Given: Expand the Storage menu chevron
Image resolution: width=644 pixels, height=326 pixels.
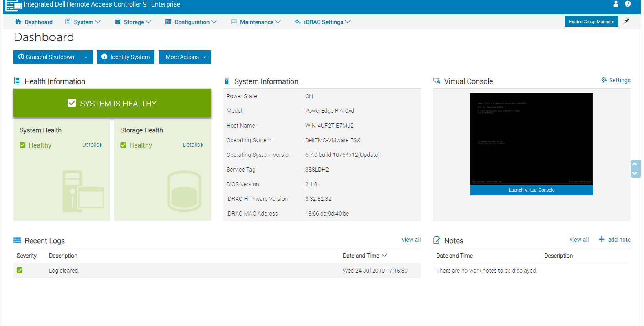Looking at the screenshot, I should [x=148, y=22].
